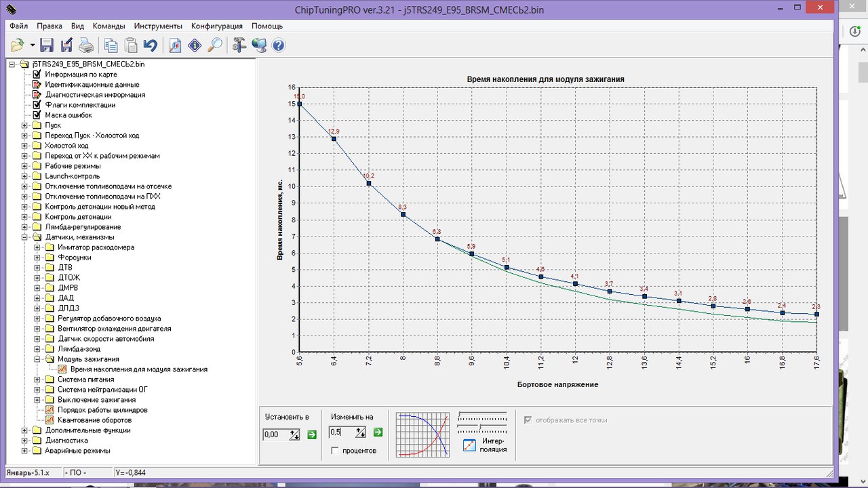The image size is (868, 488).
Task: Collapse the 'Модуль зажигания' subfolder
Action: coord(38,359)
